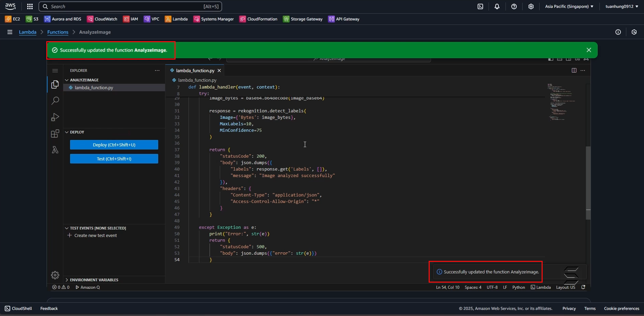Open the editor status bar notifications bell
This screenshot has height=316, width=644.
point(583,287)
